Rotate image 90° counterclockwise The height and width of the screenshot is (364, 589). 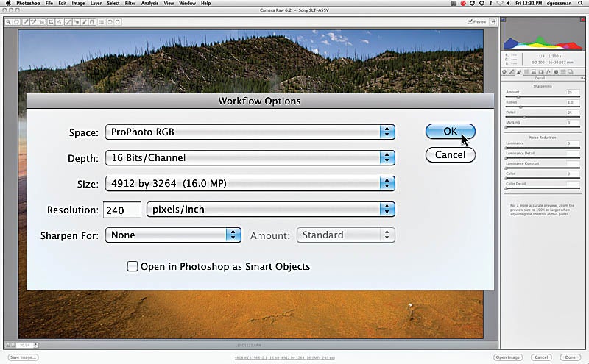coord(110,22)
